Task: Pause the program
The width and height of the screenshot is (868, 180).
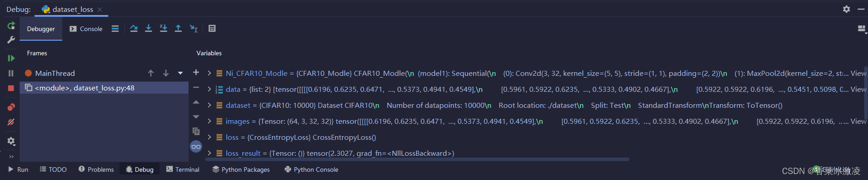Action: (x=11, y=73)
